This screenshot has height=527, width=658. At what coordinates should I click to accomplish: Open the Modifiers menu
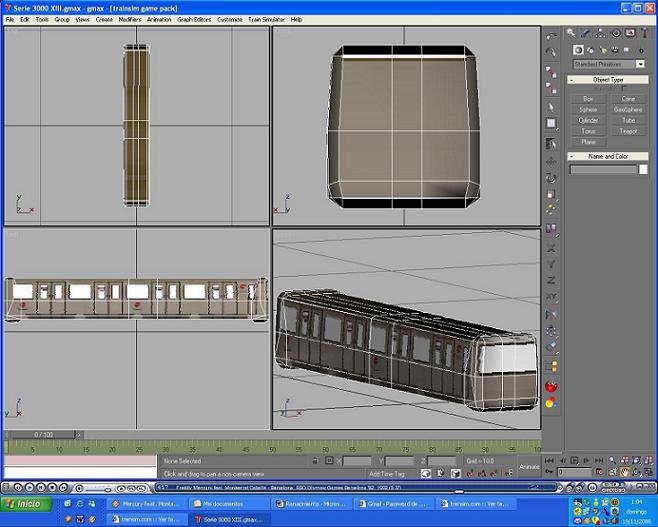(130, 19)
